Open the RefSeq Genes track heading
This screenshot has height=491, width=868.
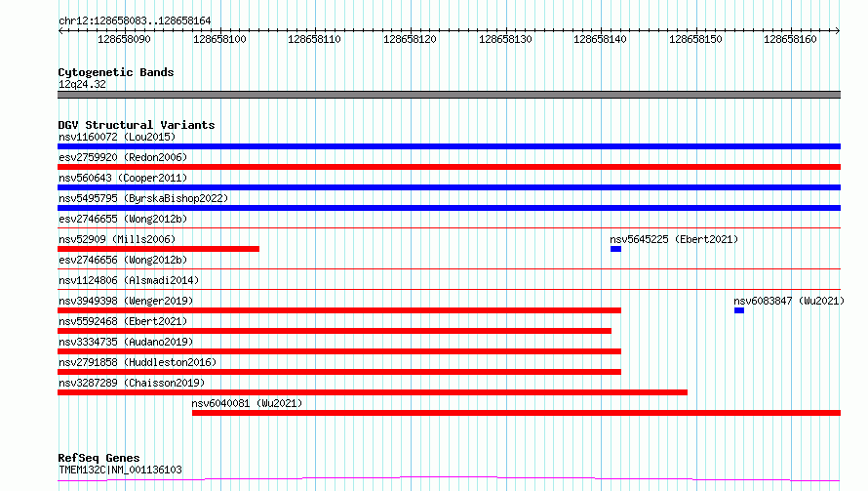[99, 458]
